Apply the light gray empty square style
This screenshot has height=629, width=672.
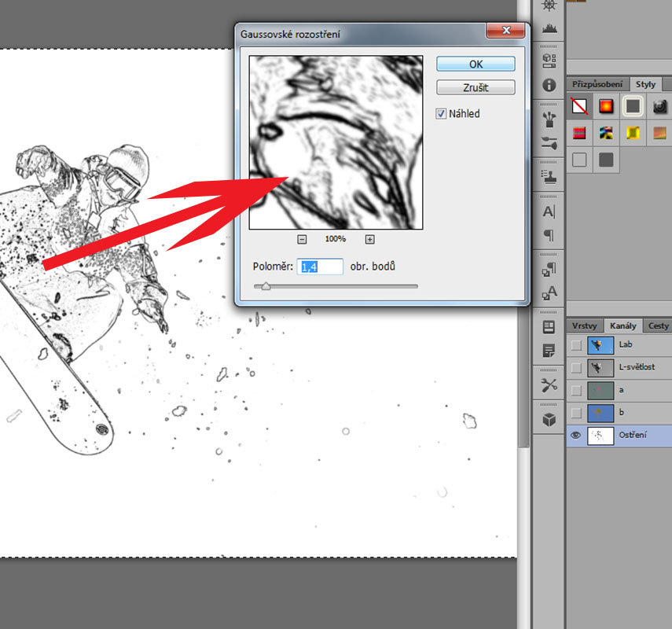point(579,160)
